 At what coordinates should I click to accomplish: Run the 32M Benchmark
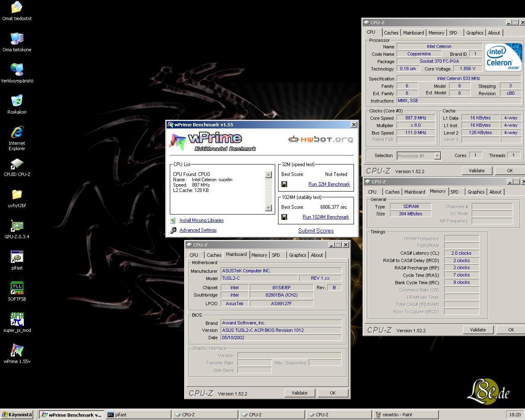point(329,184)
